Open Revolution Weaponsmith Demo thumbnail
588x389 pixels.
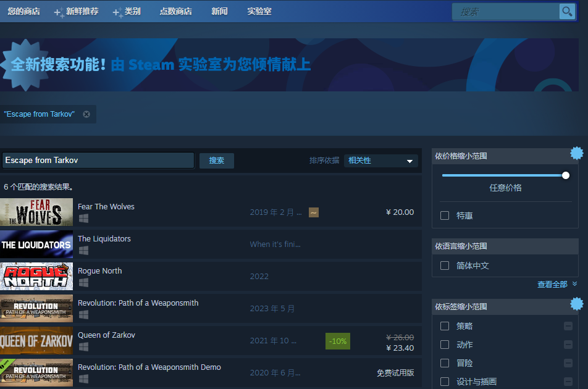point(36,373)
